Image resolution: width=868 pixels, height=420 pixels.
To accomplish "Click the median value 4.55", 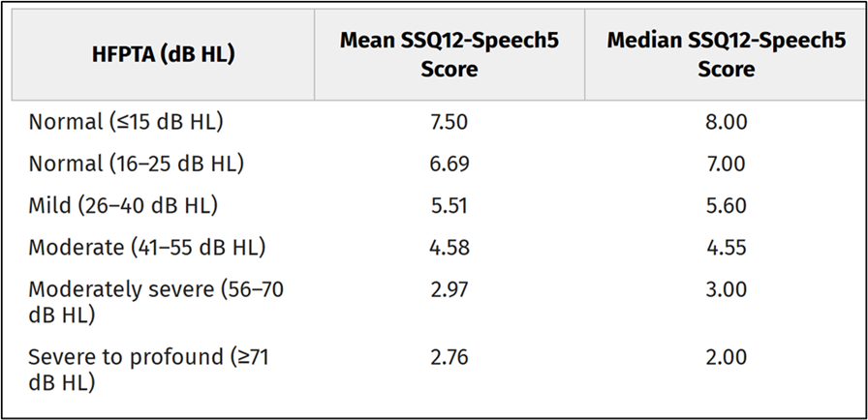I will tap(727, 248).
